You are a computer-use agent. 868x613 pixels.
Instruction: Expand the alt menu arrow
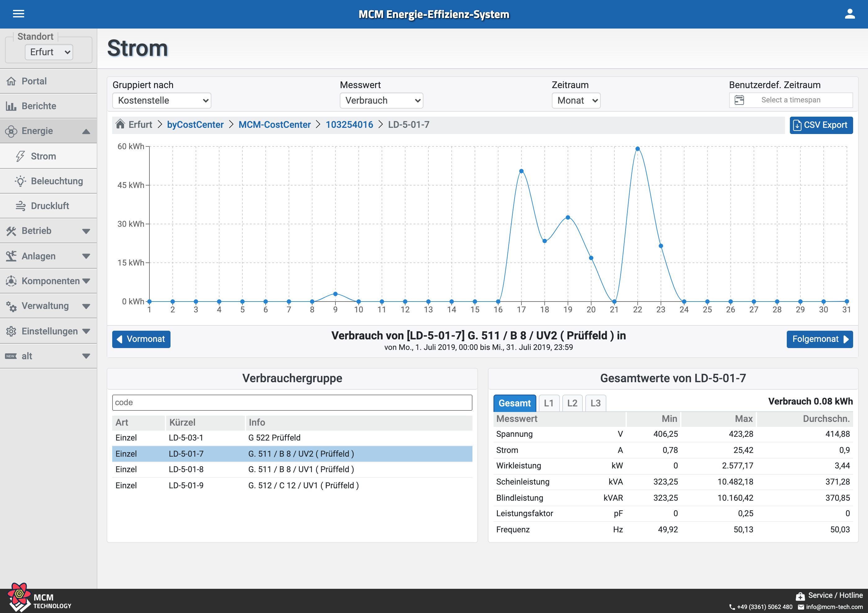tap(86, 356)
